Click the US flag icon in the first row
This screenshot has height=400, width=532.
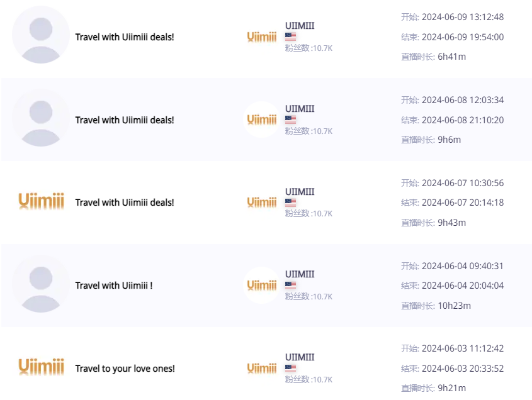pyautogui.click(x=290, y=36)
